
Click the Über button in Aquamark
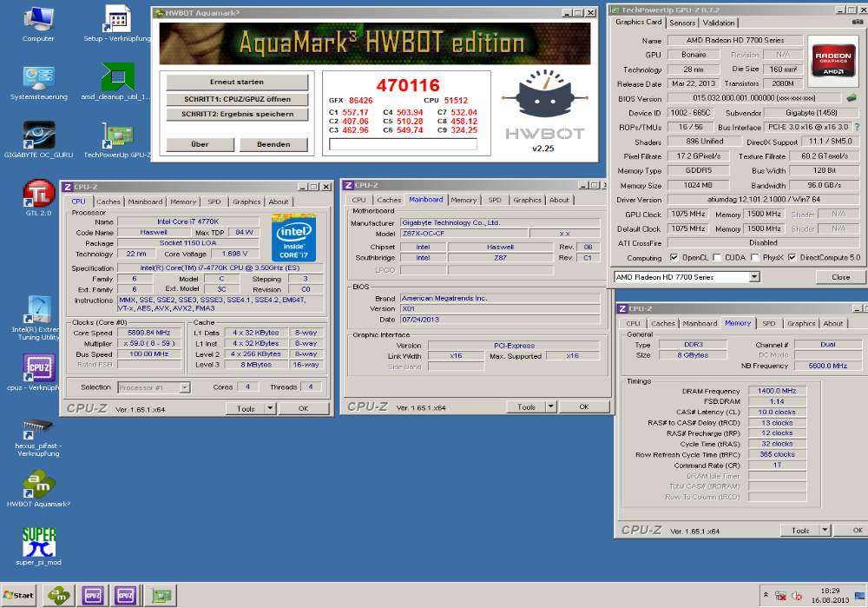click(x=200, y=144)
